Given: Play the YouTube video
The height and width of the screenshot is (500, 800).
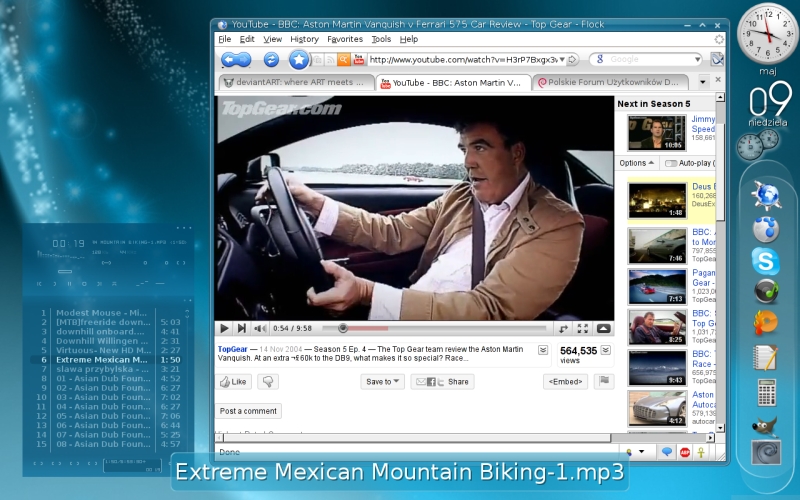Looking at the screenshot, I should (x=224, y=328).
